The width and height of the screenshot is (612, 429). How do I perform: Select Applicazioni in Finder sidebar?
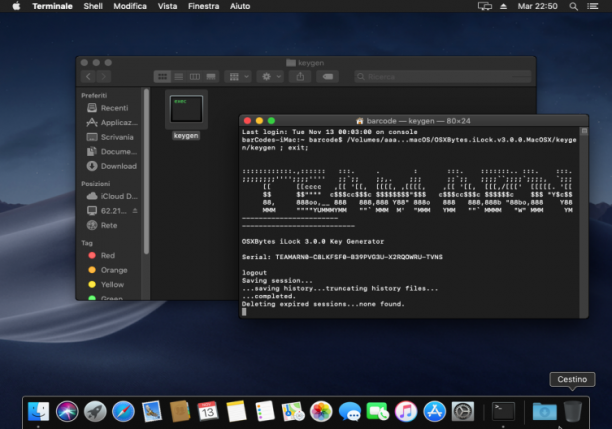click(x=110, y=123)
